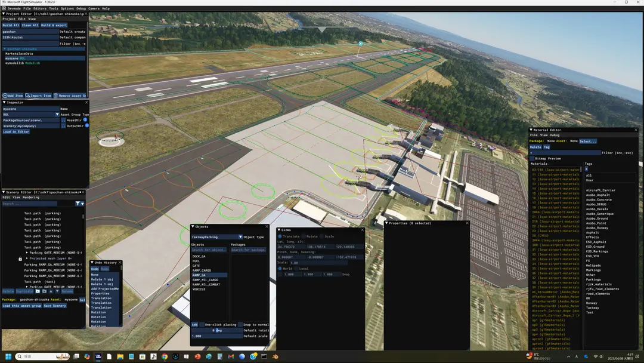The image size is (644, 363).
Task: Click Load this asset group button
Action: pyautogui.click(x=22, y=306)
